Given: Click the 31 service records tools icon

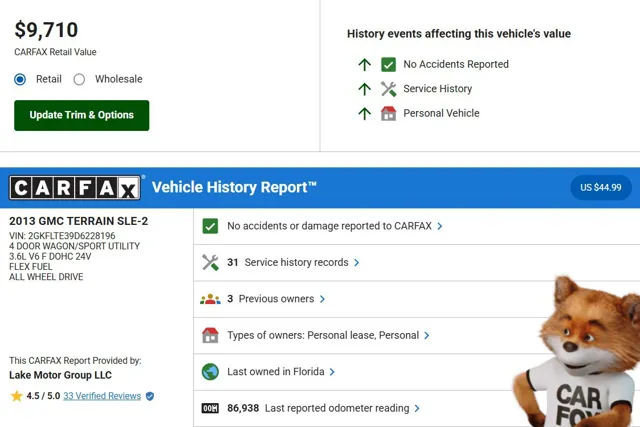Looking at the screenshot, I should pos(210,262).
